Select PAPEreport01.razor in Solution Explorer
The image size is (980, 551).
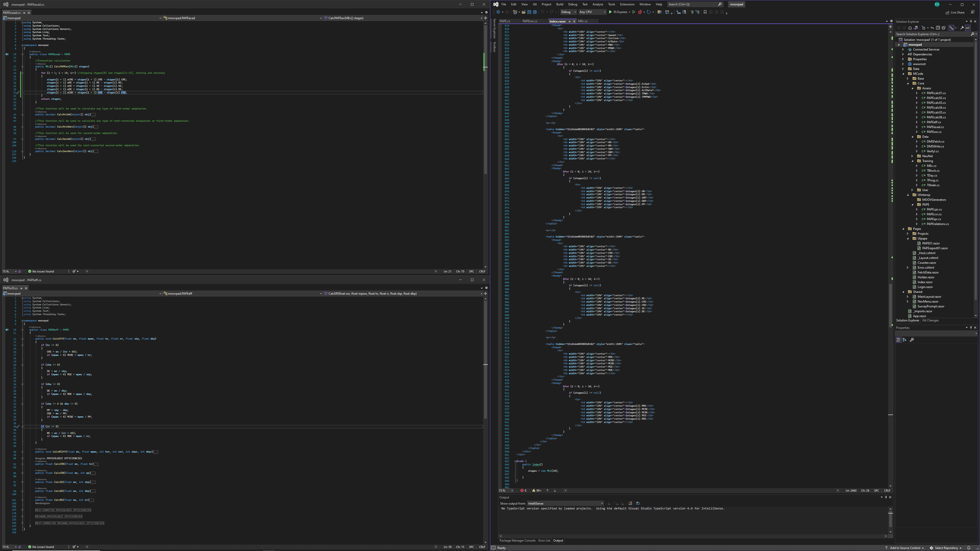click(935, 248)
